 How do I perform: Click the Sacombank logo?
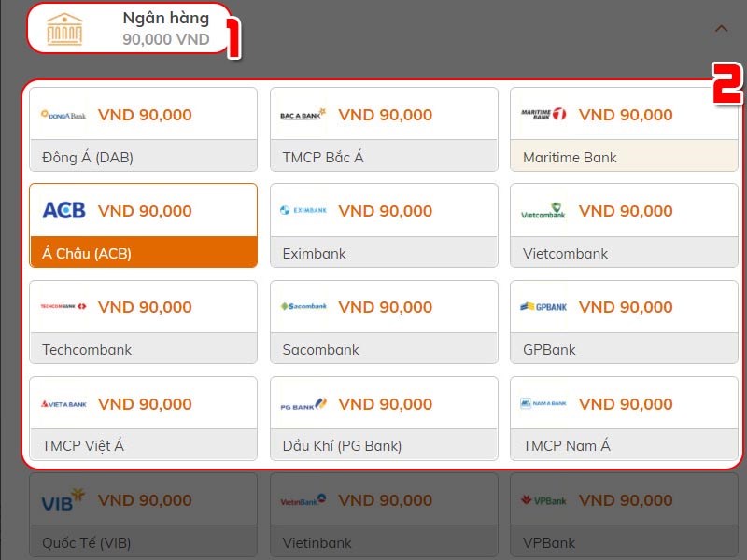[x=303, y=306]
